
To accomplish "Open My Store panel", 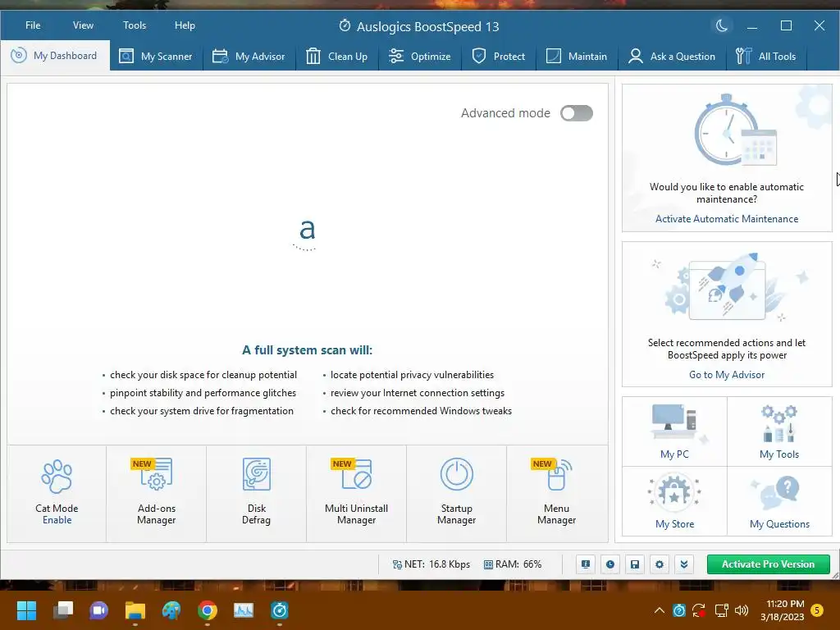I will 674,501.
